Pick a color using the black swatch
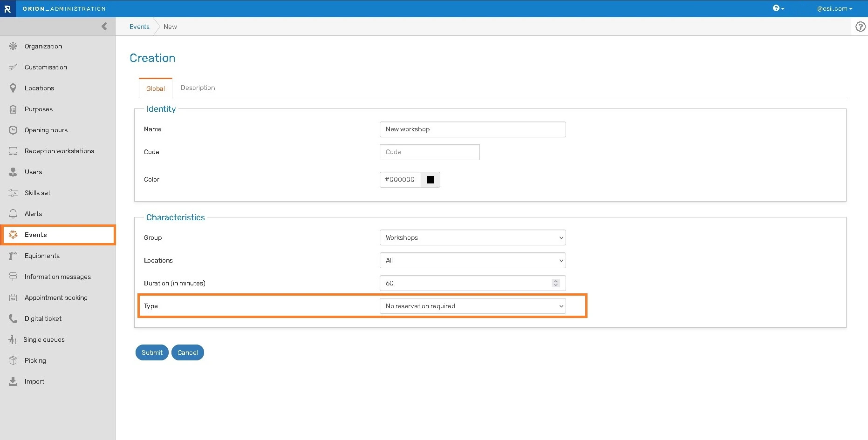The height and width of the screenshot is (440, 868). pyautogui.click(x=431, y=180)
